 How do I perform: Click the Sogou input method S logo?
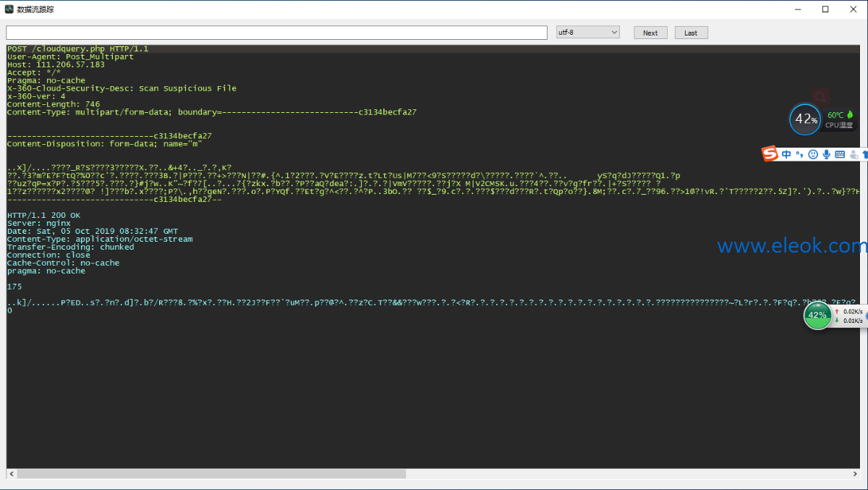(x=770, y=154)
